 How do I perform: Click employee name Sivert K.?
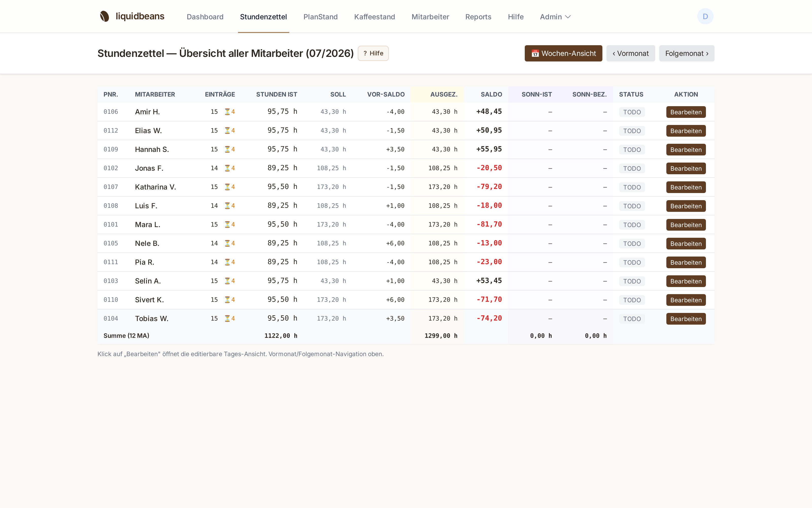[149, 300]
